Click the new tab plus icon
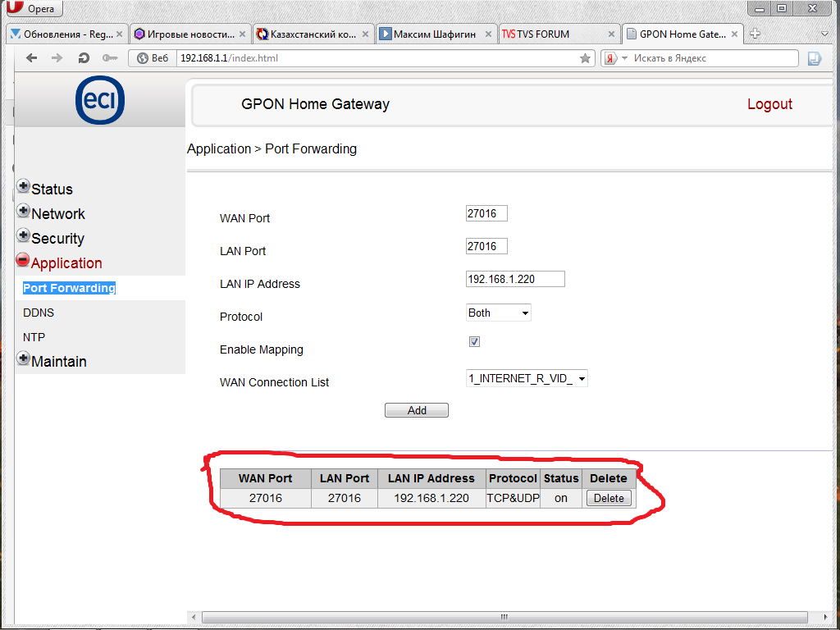This screenshot has width=840, height=630. tap(755, 34)
